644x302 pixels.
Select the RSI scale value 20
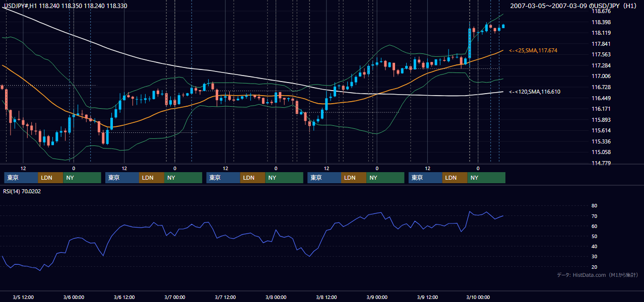tap(594, 267)
